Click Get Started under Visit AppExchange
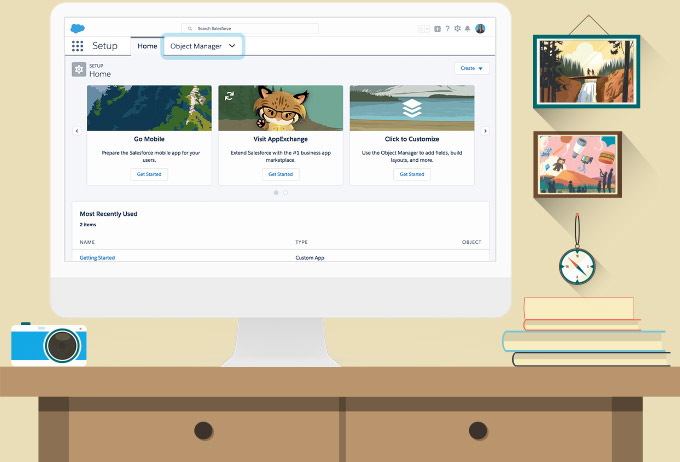This screenshot has height=462, width=680. [x=281, y=174]
